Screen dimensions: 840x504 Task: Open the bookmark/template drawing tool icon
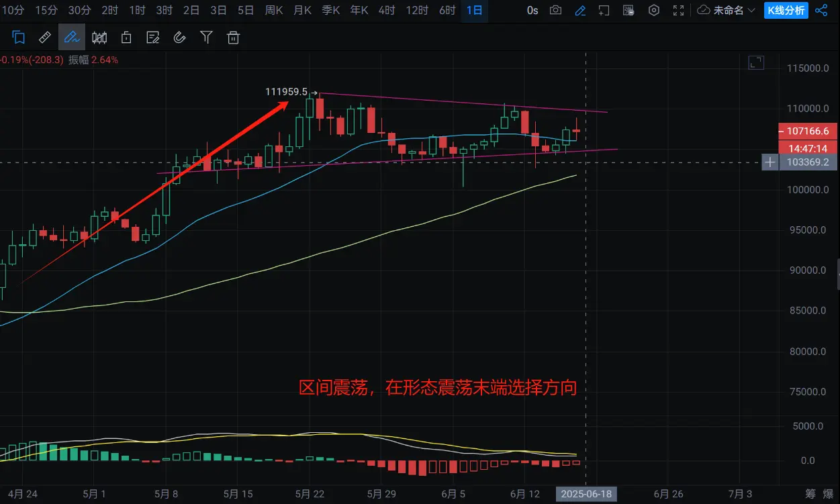19,38
